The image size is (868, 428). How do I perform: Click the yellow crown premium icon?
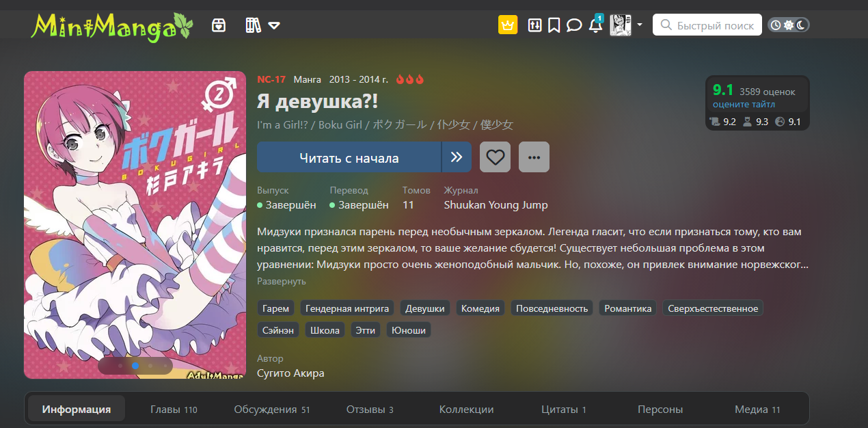(x=508, y=25)
